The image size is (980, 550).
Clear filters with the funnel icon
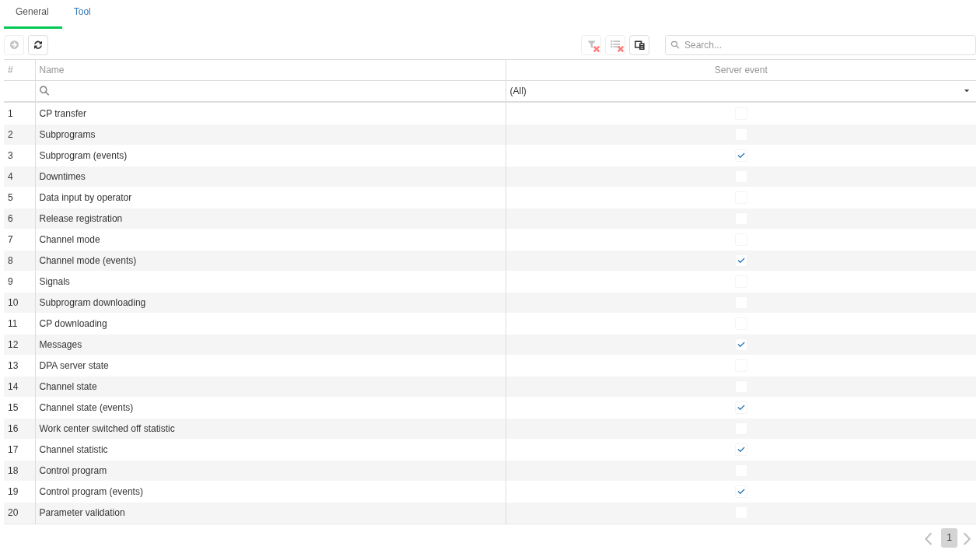(x=591, y=45)
